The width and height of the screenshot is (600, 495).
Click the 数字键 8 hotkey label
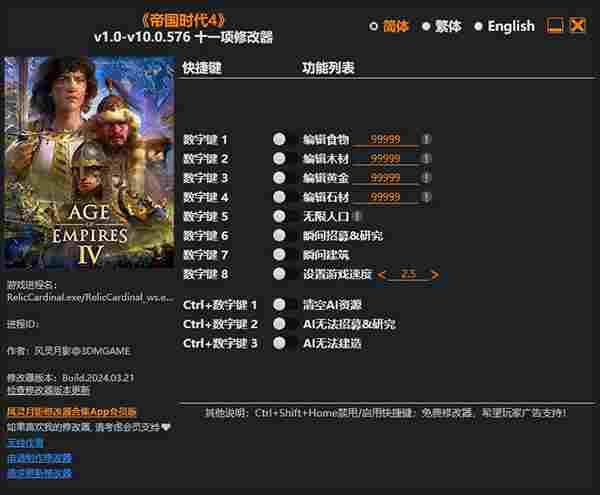pyautogui.click(x=205, y=274)
